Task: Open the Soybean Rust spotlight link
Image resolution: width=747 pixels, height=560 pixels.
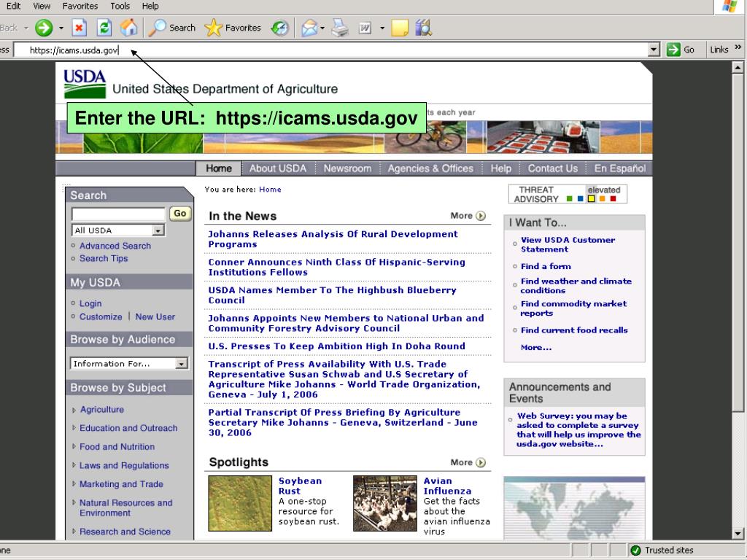Action: click(300, 486)
